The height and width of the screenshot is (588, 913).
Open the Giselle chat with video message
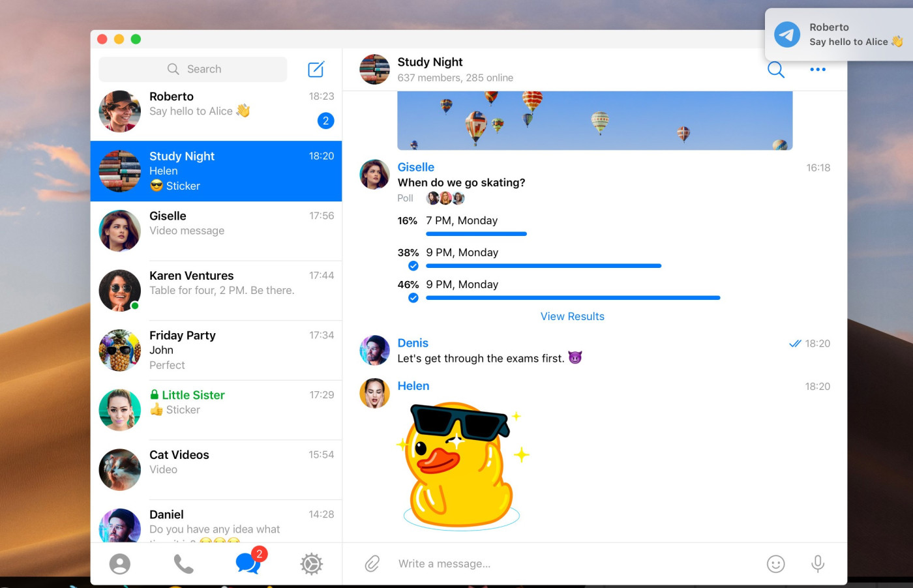pyautogui.click(x=216, y=231)
